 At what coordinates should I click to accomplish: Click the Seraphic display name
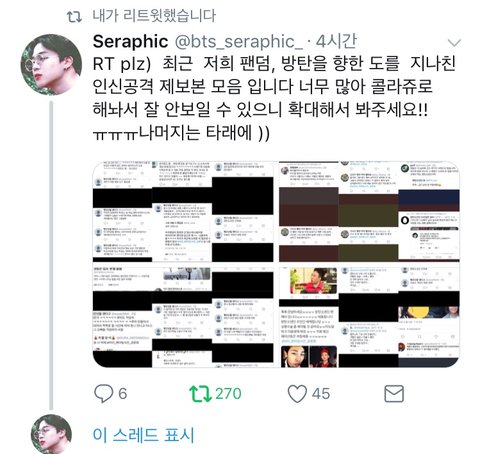pos(130,42)
